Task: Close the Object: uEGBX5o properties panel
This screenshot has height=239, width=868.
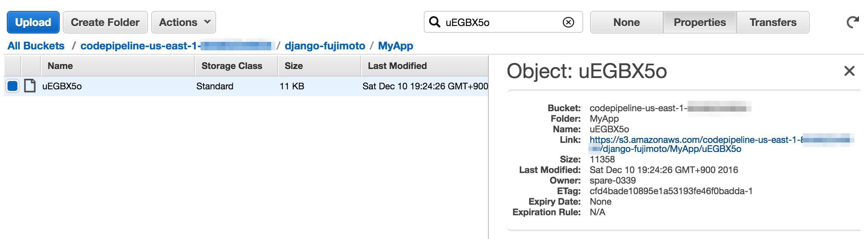Action: click(849, 71)
